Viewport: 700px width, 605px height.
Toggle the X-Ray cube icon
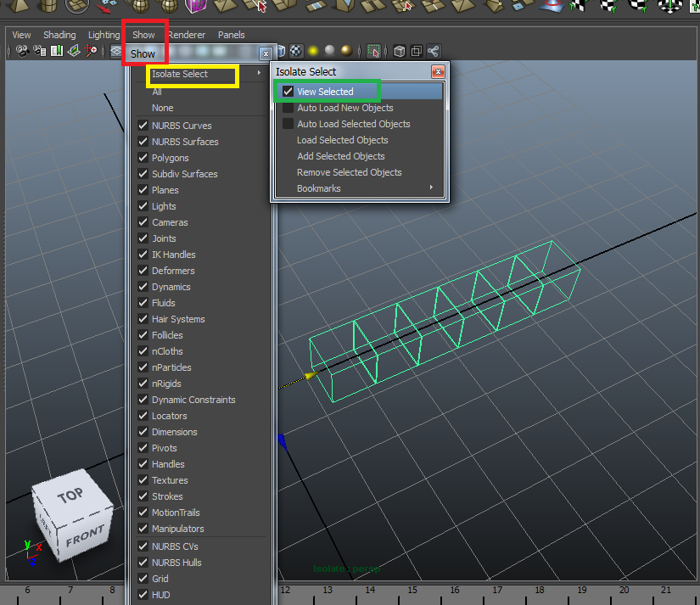coord(400,51)
